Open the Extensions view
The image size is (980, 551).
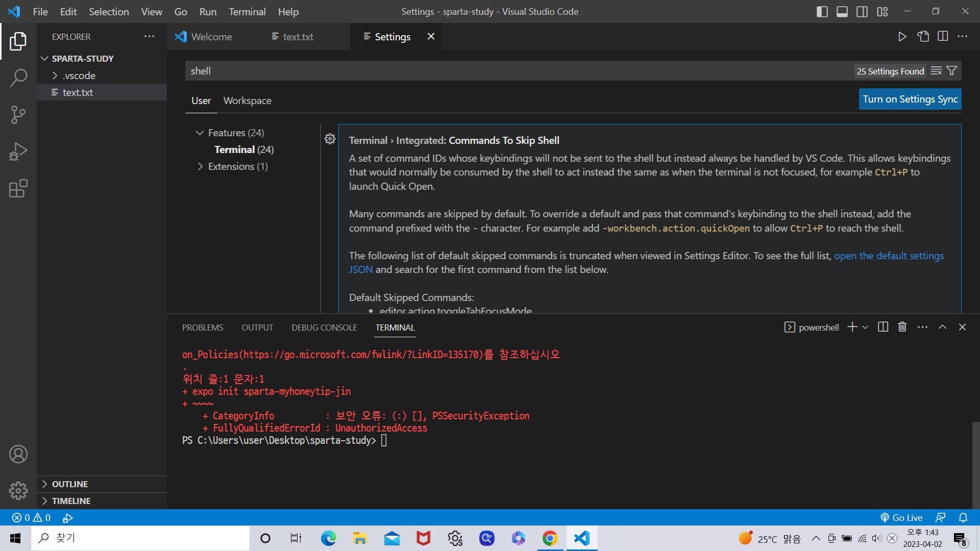pos(18,188)
